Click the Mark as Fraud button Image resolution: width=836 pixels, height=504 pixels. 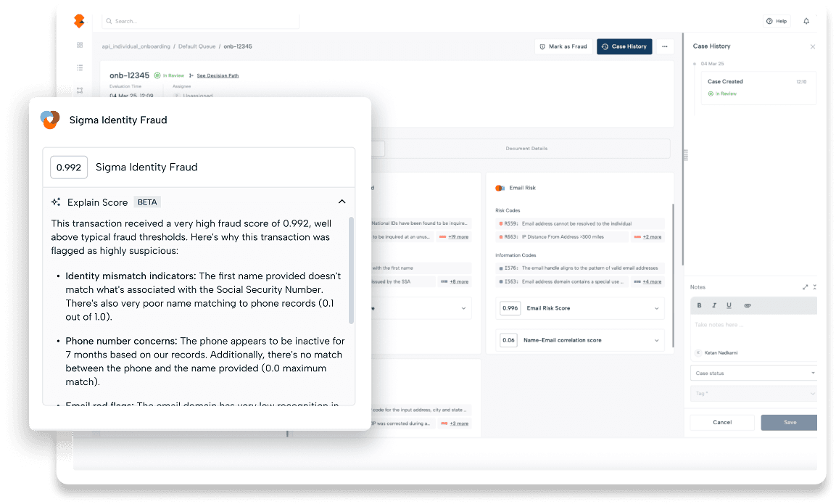(x=563, y=46)
